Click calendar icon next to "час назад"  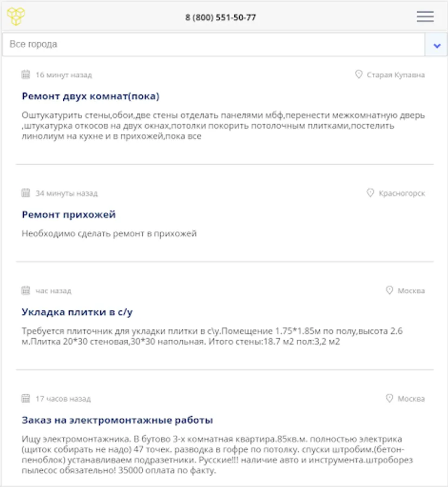coord(25,291)
